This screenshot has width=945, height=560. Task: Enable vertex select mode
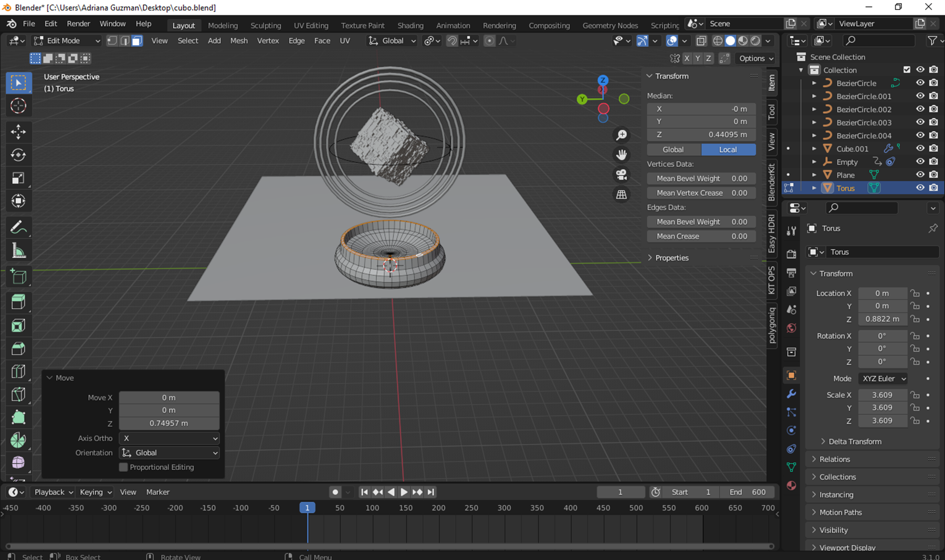point(112,41)
